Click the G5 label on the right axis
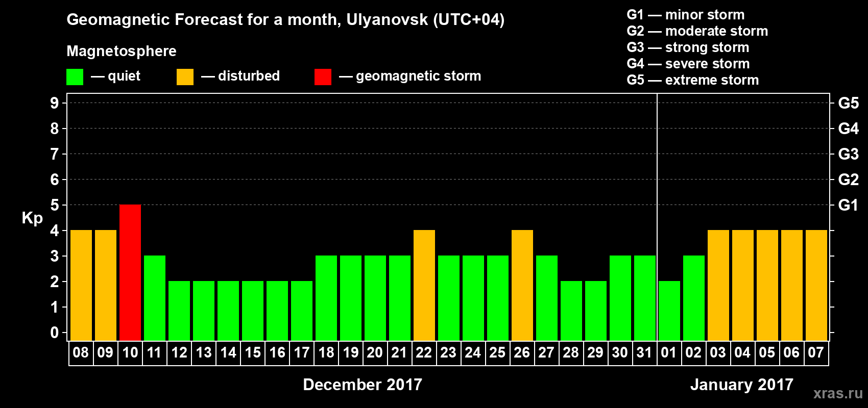868x408 pixels. coord(849,103)
